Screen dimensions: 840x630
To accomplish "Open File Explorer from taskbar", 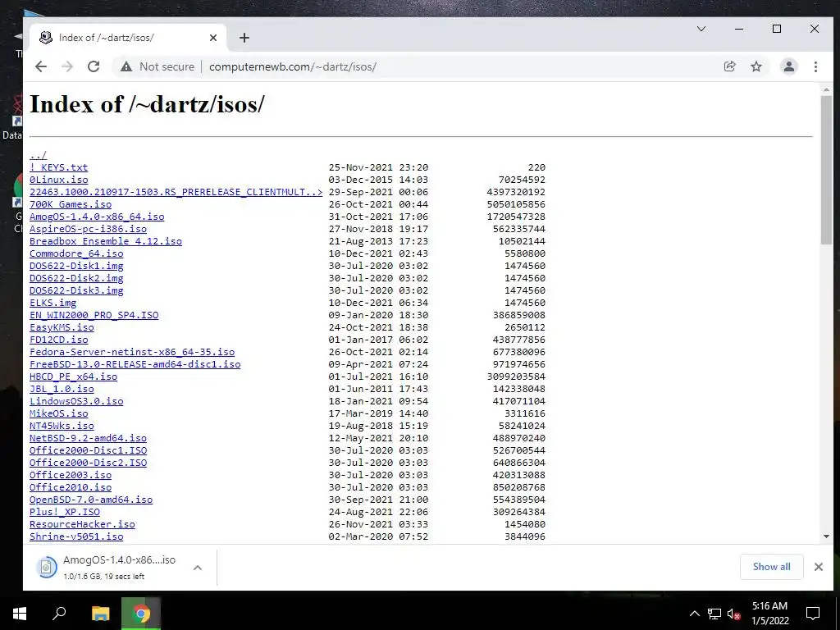I will [x=100, y=614].
